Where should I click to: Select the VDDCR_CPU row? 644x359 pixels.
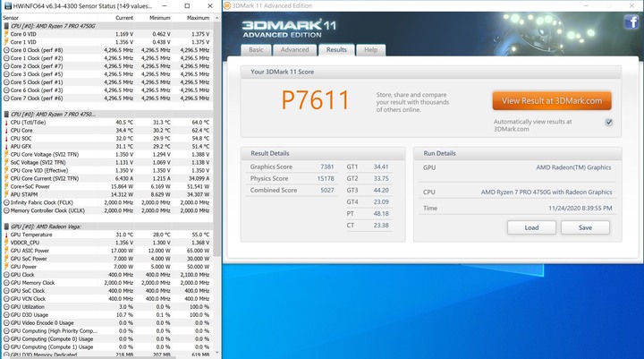point(108,243)
